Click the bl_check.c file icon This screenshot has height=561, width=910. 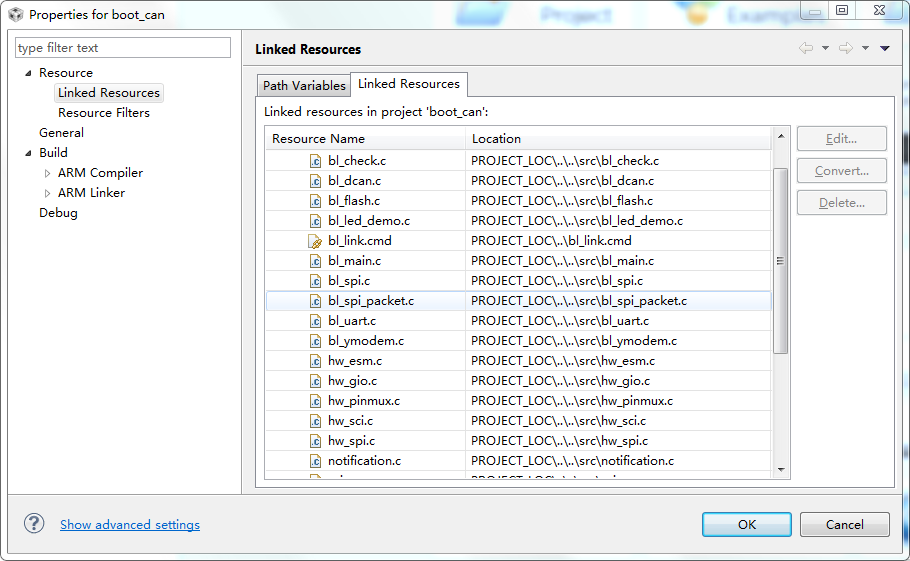pos(315,161)
